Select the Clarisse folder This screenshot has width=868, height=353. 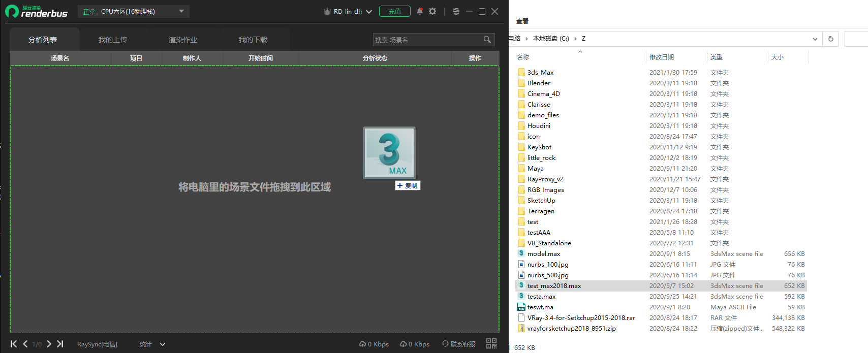(x=539, y=104)
